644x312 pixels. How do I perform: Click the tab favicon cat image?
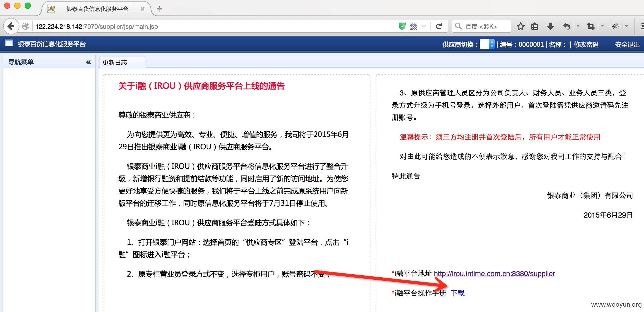tap(51, 9)
